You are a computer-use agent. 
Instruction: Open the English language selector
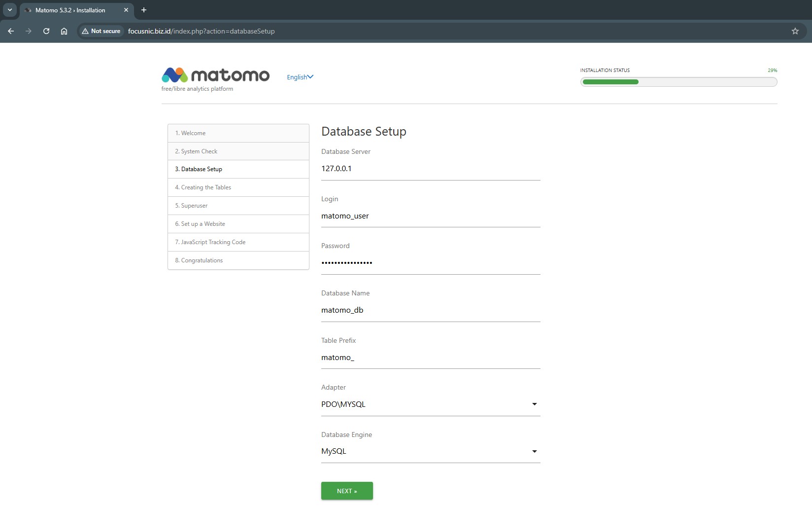(x=300, y=77)
